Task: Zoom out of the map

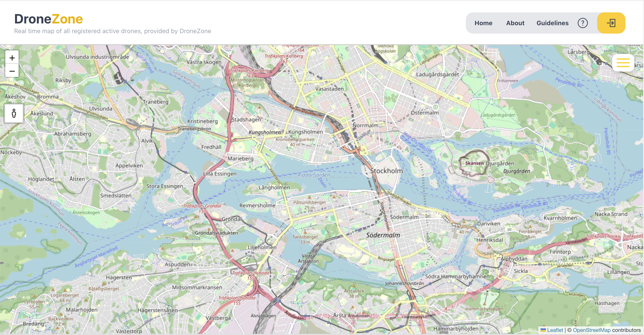Action: tap(12, 71)
